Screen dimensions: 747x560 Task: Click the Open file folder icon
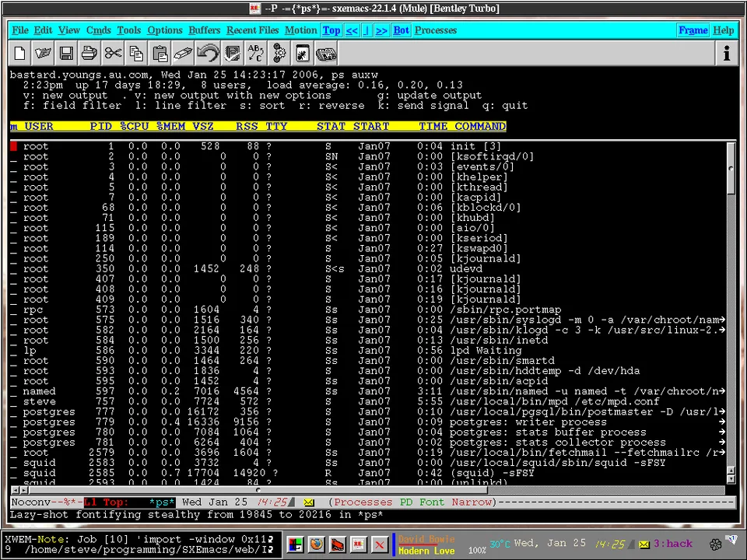[43, 53]
